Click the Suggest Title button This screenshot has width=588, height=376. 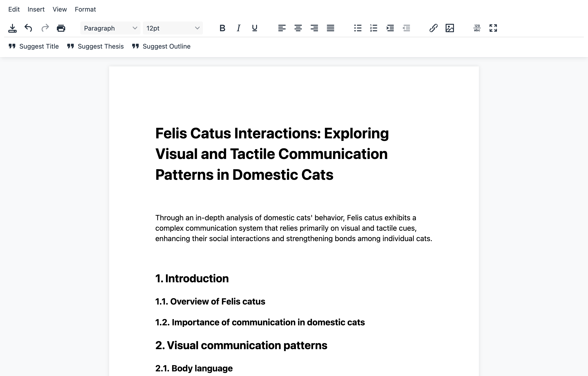pyautogui.click(x=34, y=47)
